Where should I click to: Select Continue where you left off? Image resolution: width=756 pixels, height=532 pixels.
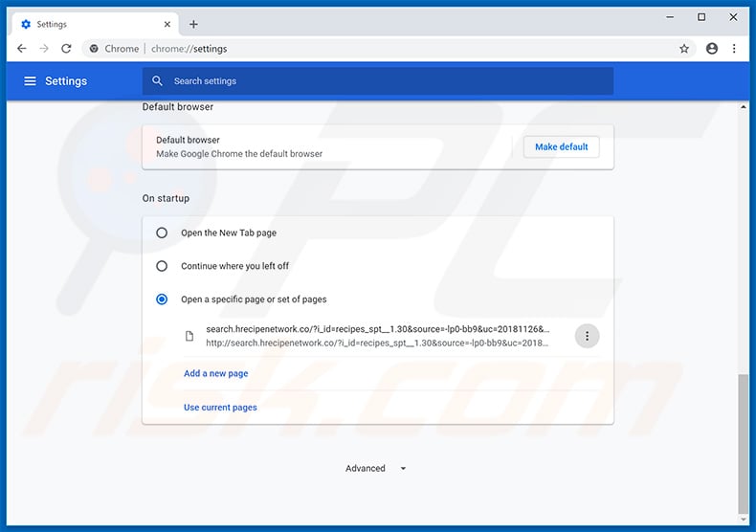pyautogui.click(x=162, y=266)
